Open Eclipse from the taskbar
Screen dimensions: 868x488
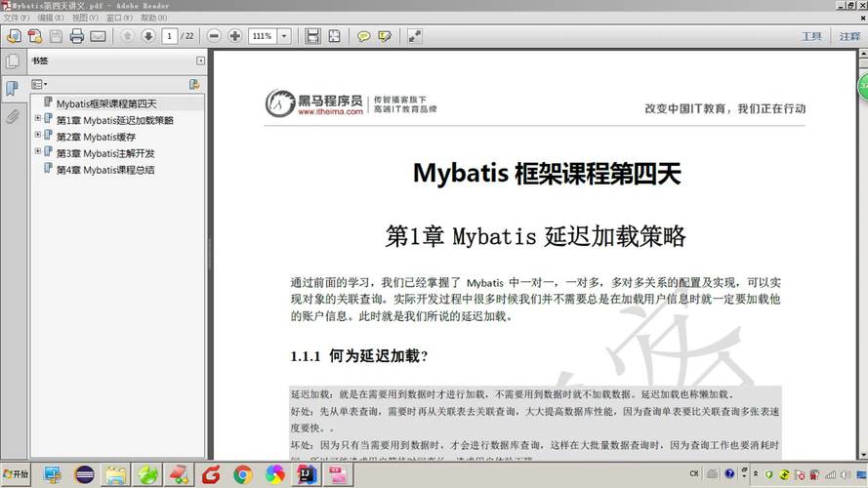pyautogui.click(x=84, y=474)
